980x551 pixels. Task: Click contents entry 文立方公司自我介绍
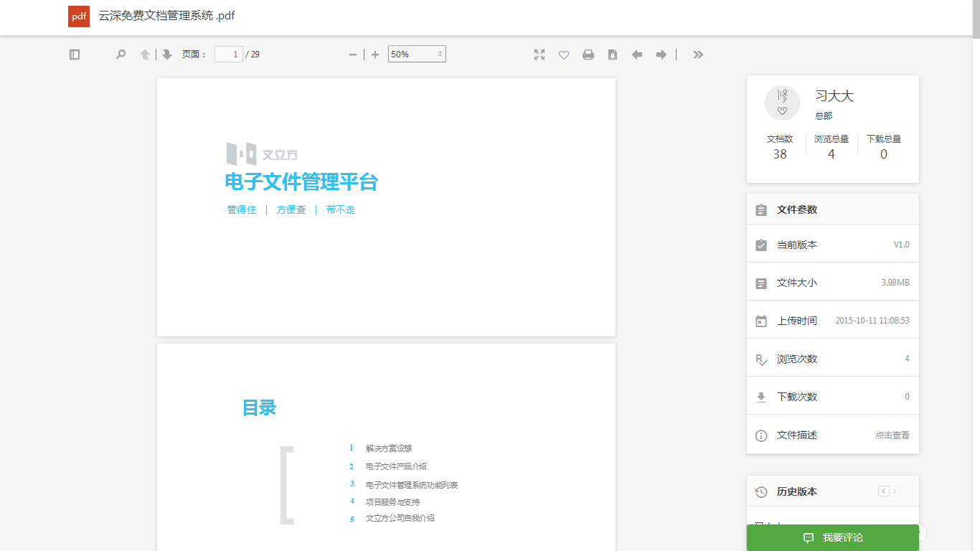coord(400,518)
